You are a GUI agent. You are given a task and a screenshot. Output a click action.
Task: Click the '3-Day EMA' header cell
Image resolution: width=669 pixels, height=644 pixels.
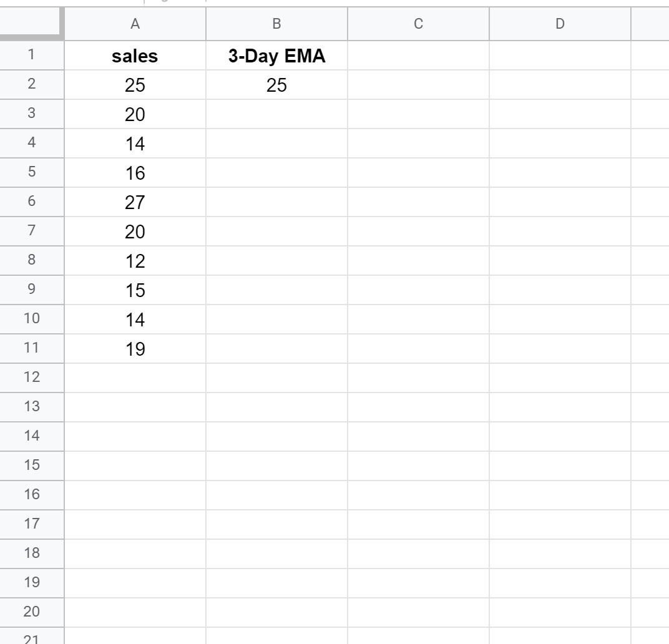(276, 56)
